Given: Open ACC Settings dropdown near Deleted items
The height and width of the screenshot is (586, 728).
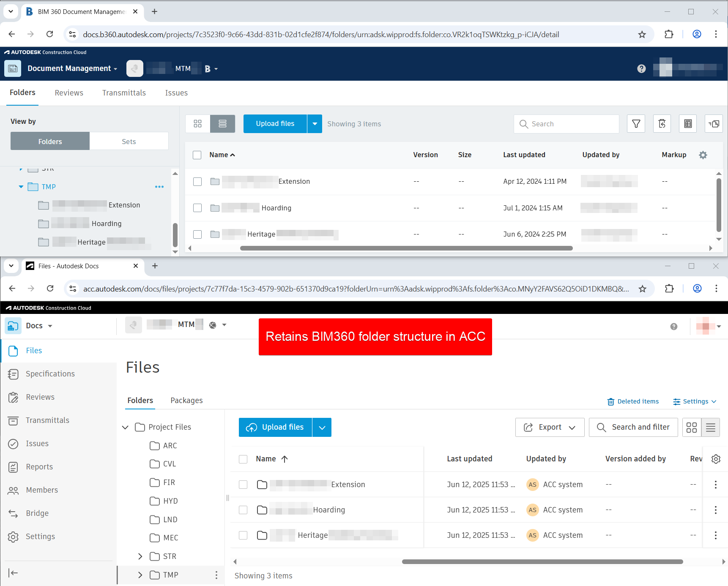Looking at the screenshot, I should tap(695, 401).
